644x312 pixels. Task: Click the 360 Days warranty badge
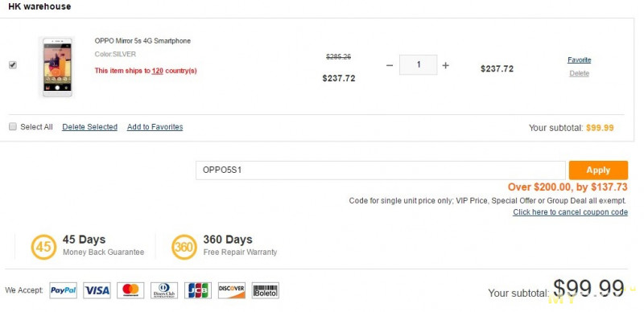coord(184,247)
